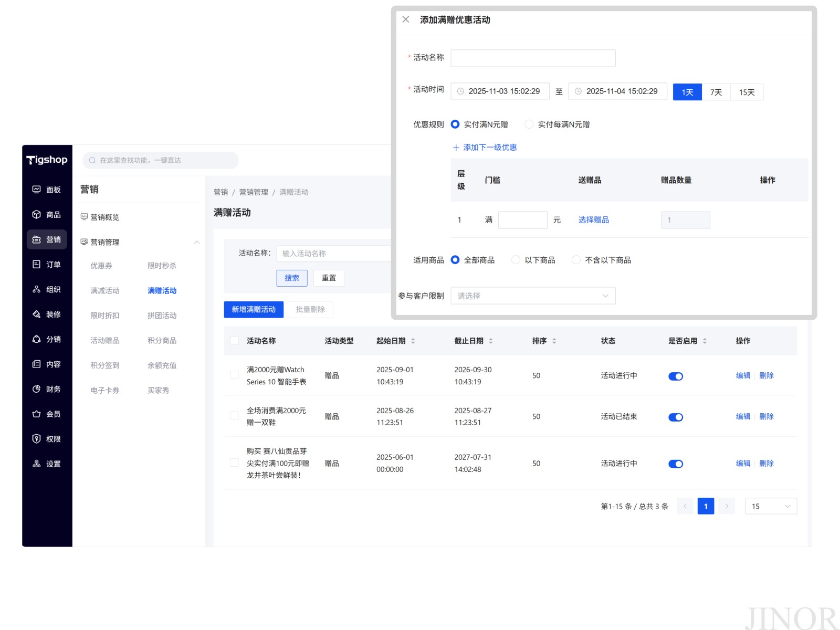840x630 pixels.
Task: Toggle enable switch for 满2000元赠Watch row
Action: (x=676, y=376)
